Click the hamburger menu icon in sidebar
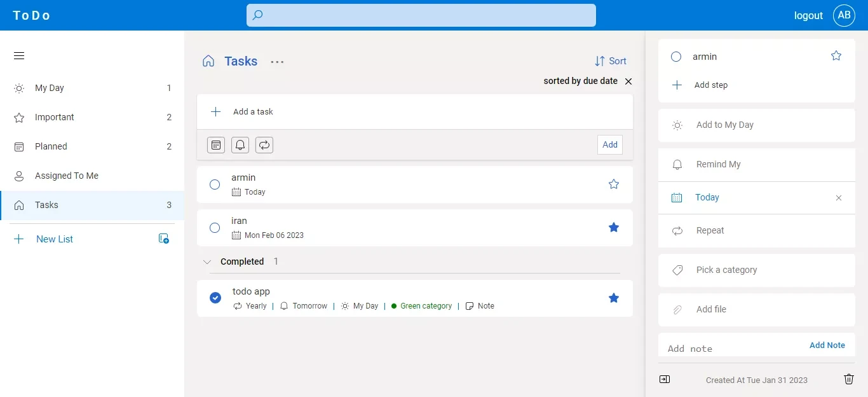 (x=19, y=56)
